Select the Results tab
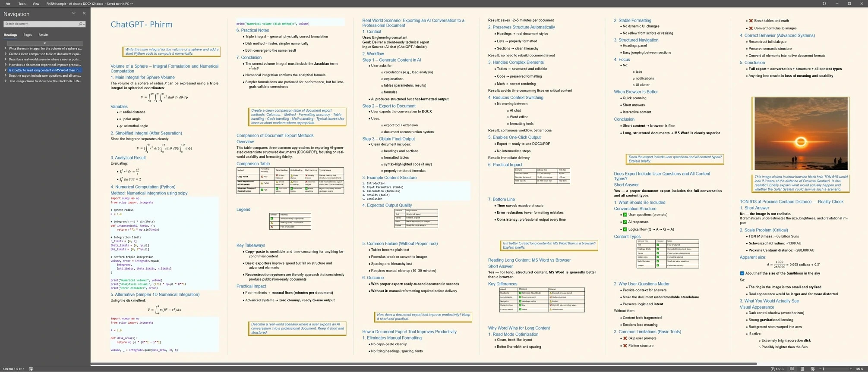868x372 pixels. (x=44, y=35)
